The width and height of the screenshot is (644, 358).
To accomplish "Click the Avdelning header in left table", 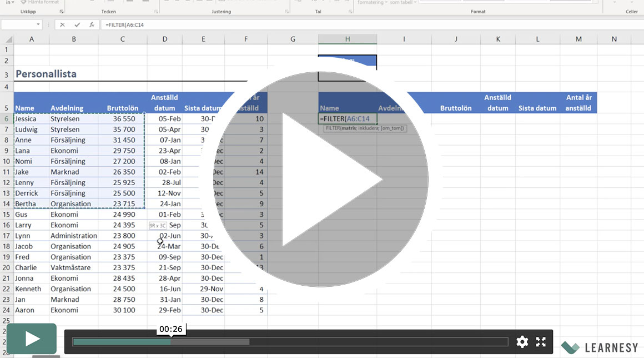I will click(73, 108).
